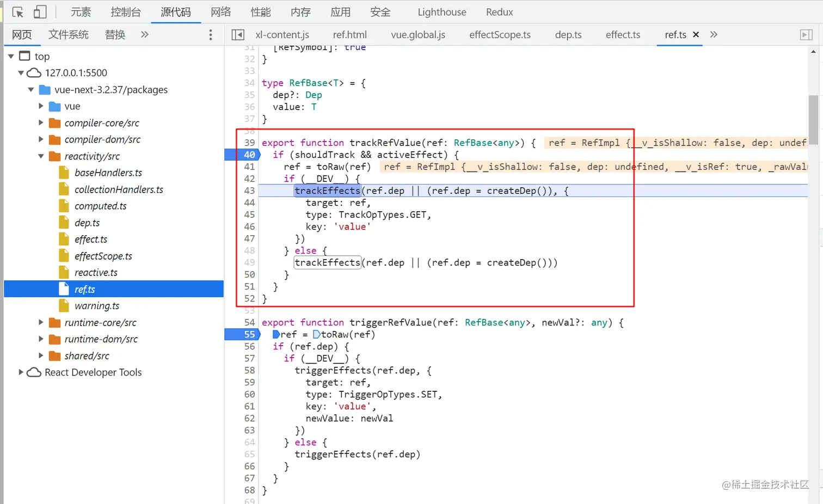Open the dep.ts file tab
The width and height of the screenshot is (823, 504).
point(568,35)
